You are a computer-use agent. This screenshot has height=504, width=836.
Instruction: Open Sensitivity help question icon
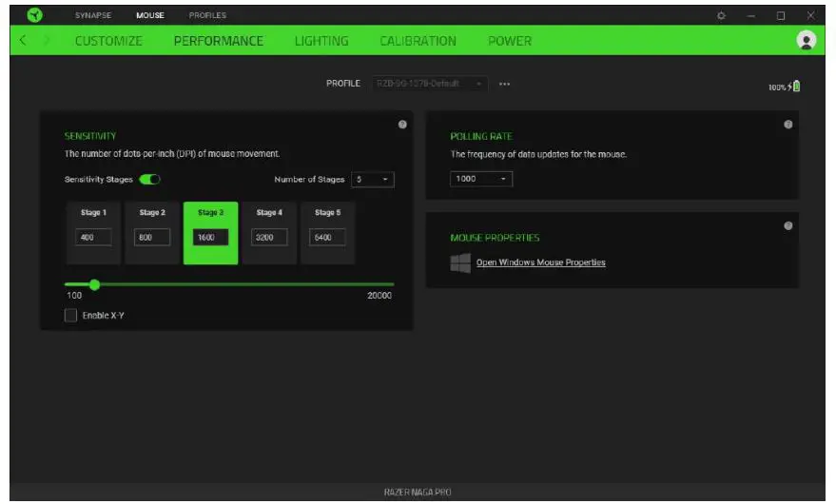pos(402,125)
